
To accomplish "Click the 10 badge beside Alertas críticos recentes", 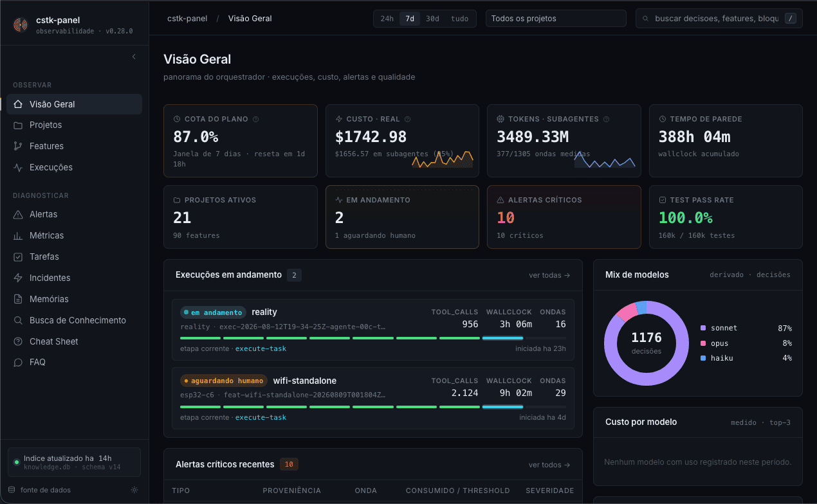I will click(x=289, y=464).
